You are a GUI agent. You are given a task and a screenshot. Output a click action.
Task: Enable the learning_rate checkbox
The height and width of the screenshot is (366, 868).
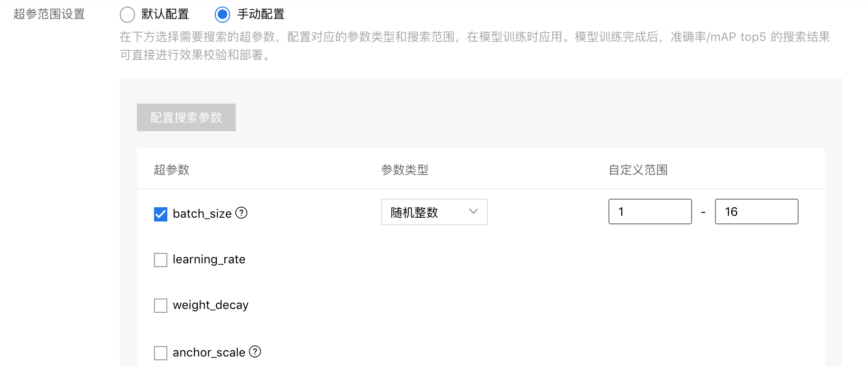point(161,260)
